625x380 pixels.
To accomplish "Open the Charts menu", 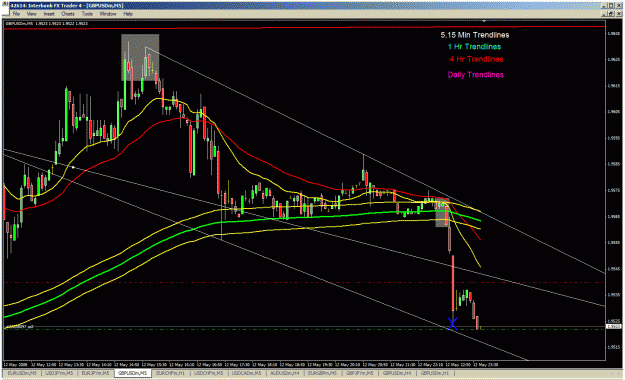I will (68, 14).
